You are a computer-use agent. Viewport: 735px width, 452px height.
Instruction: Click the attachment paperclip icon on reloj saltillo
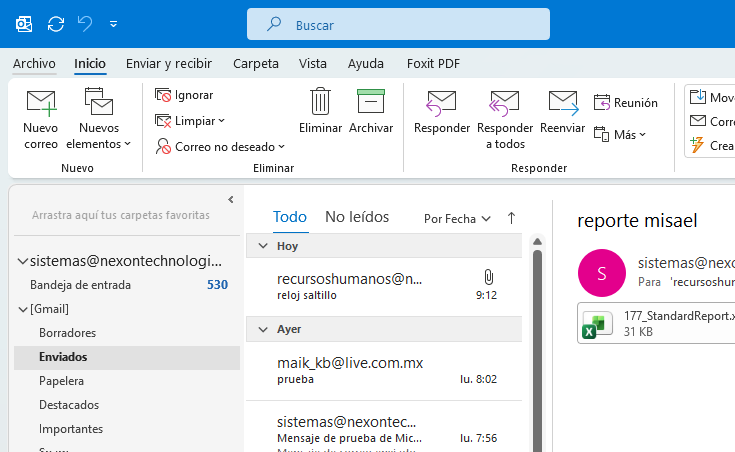pyautogui.click(x=488, y=278)
